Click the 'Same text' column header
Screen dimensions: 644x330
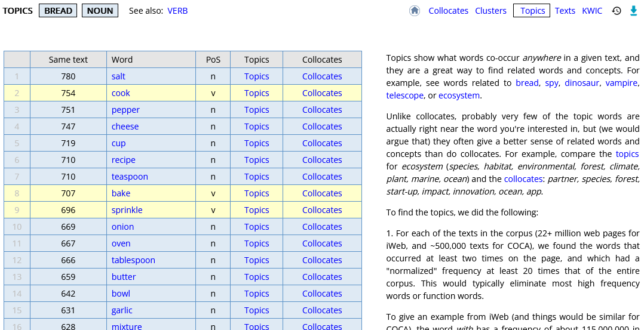click(68, 60)
